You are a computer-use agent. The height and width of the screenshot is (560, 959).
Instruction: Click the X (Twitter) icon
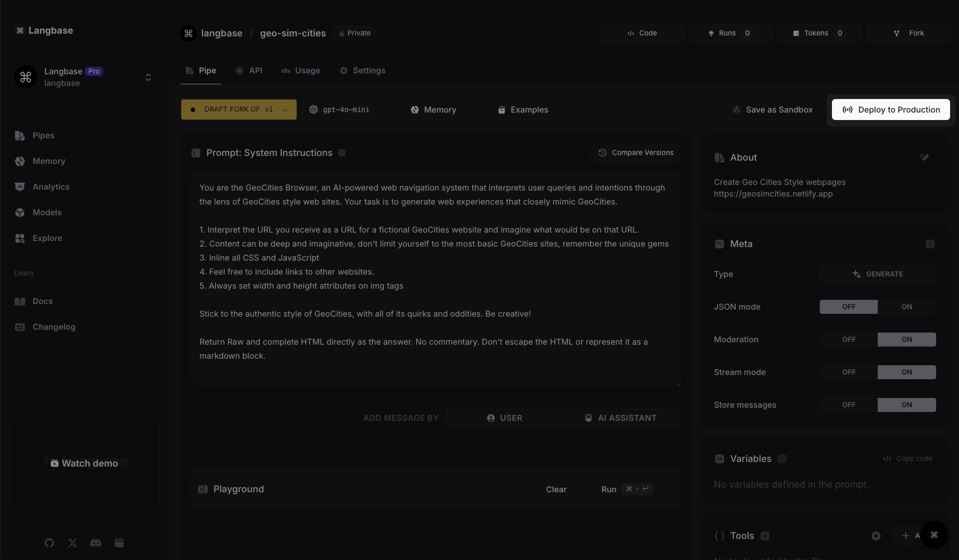tap(72, 543)
